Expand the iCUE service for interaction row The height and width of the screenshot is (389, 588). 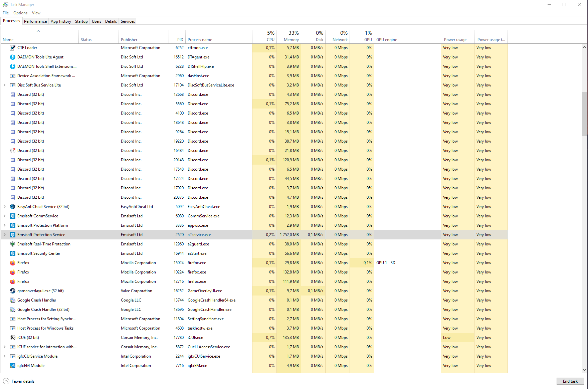click(5, 347)
